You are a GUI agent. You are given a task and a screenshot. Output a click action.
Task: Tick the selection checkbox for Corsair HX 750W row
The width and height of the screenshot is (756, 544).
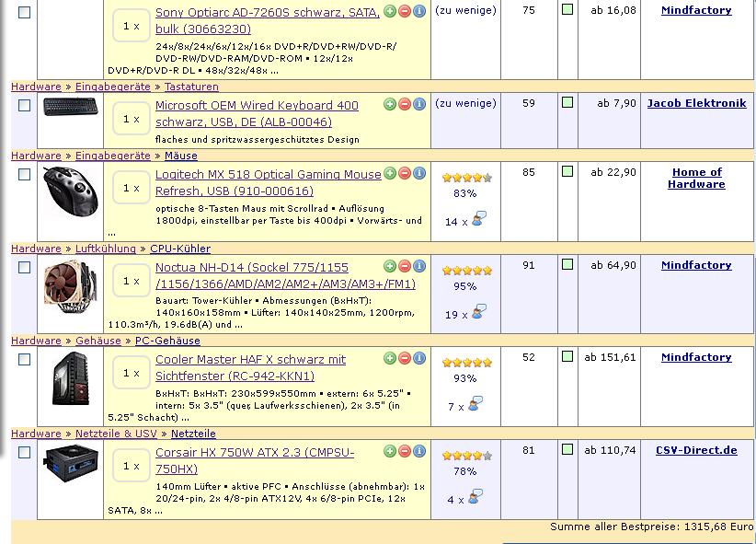(x=24, y=452)
